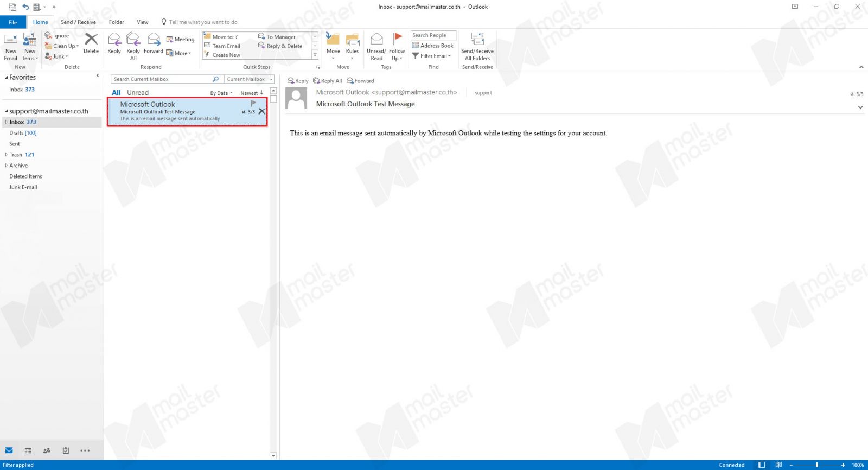Screen dimensions: 868x470
Task: Click the Undo icon in quick access toolbar
Action: 25,7
